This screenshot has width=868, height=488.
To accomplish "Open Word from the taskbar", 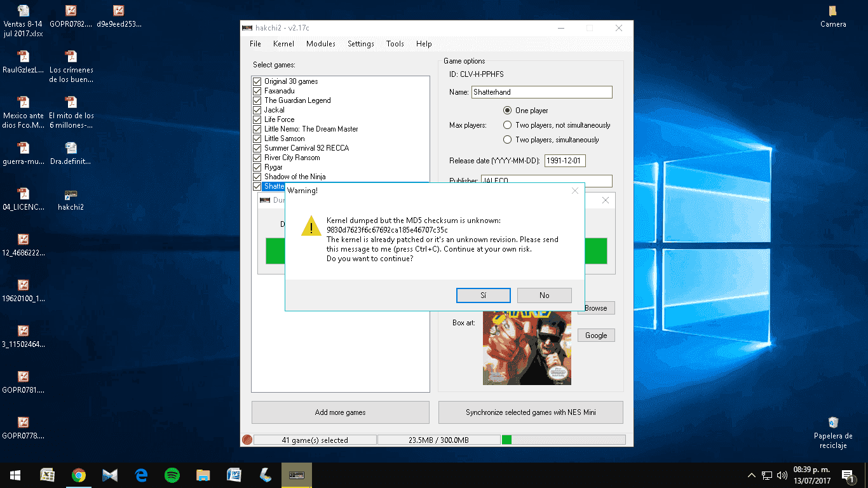I will (234, 475).
